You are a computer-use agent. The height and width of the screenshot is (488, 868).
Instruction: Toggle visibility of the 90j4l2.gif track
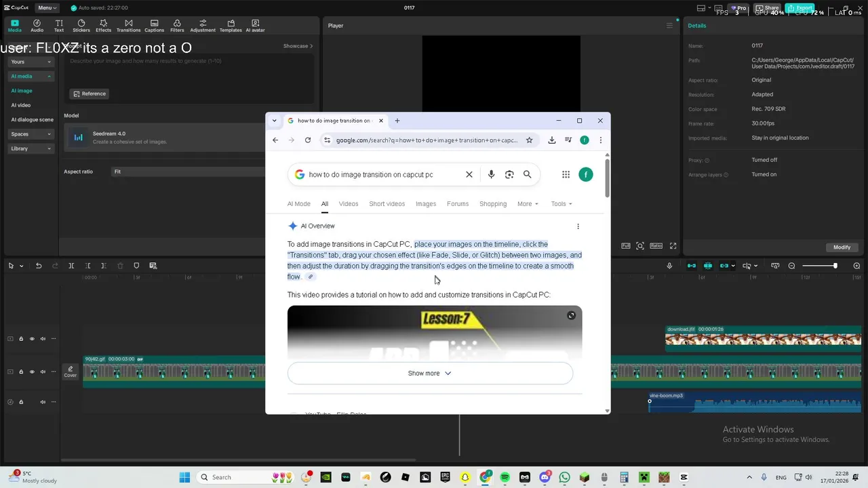pyautogui.click(x=32, y=371)
